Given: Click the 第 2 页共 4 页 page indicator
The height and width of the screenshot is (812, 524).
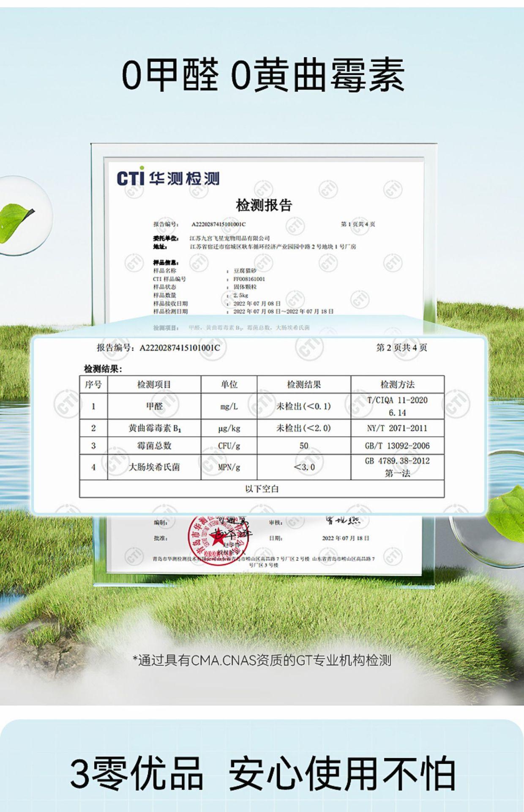Looking at the screenshot, I should pyautogui.click(x=402, y=348).
